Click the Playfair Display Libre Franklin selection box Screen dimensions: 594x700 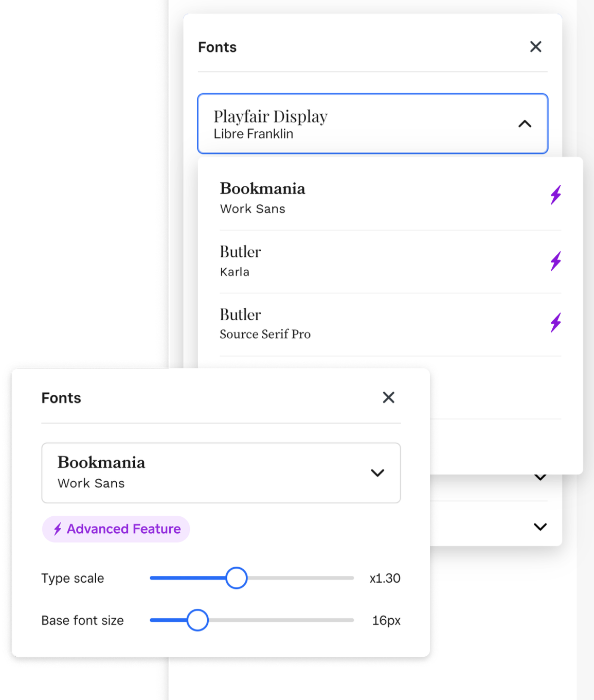[360, 124]
